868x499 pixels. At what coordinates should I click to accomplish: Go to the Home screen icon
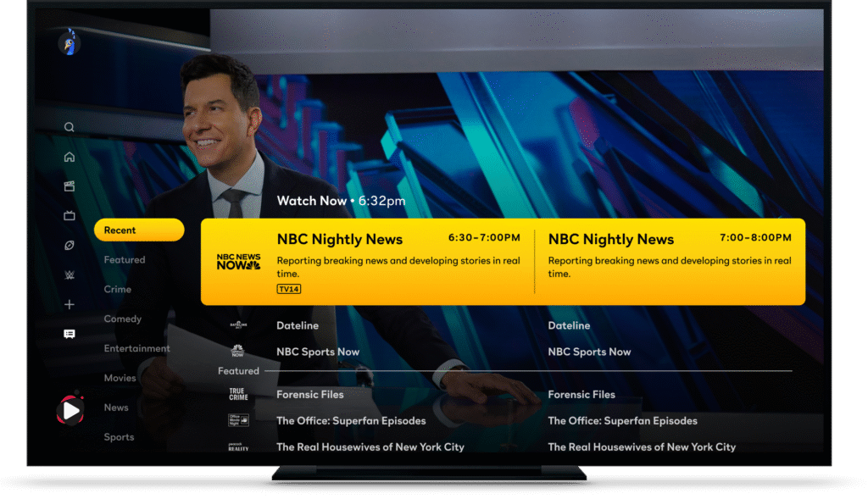[69, 157]
